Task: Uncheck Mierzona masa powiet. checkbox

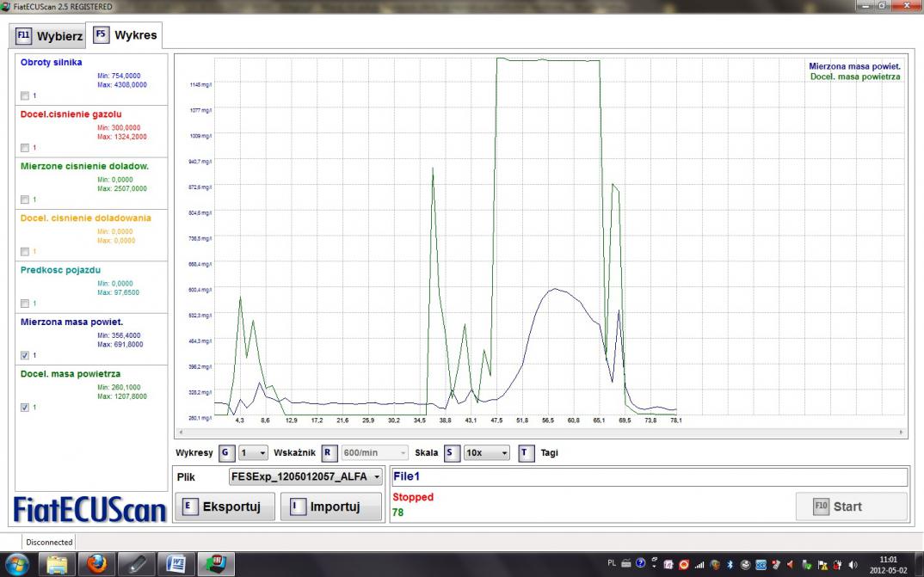Action: point(25,355)
